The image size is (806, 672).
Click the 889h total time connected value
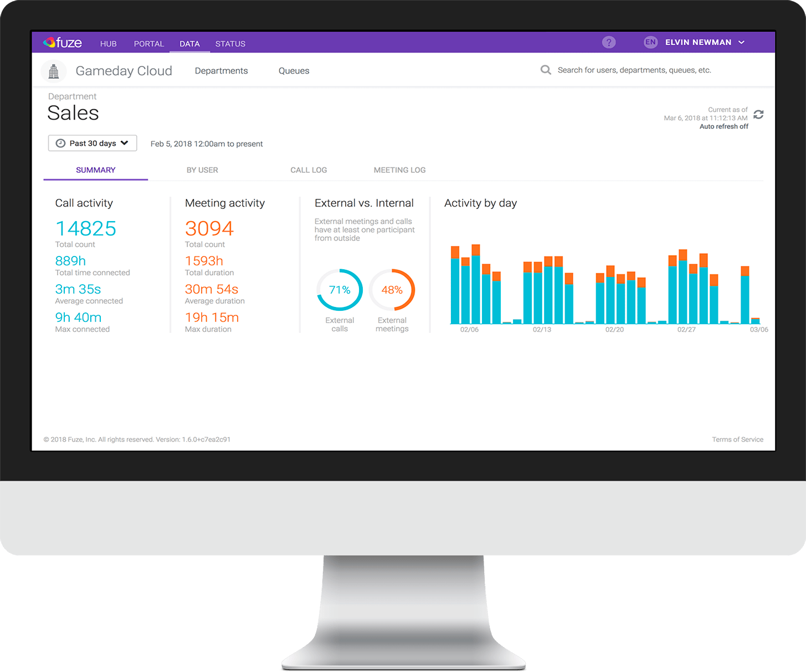pos(70,261)
